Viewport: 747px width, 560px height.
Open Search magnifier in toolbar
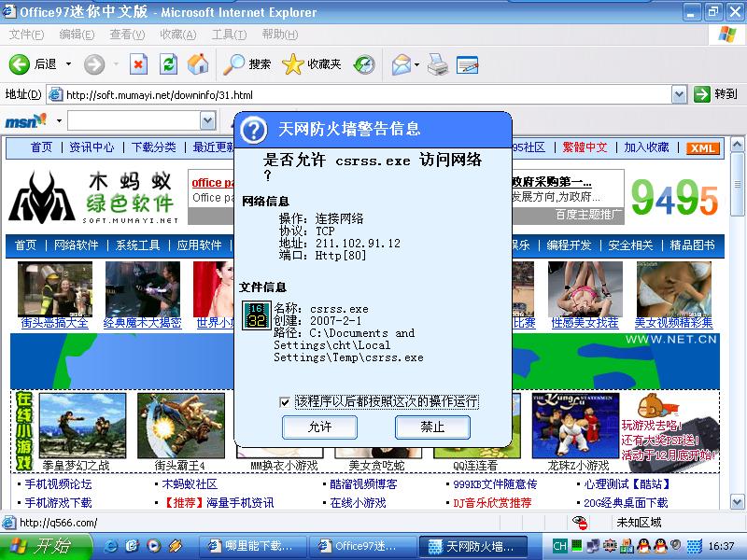click(234, 64)
